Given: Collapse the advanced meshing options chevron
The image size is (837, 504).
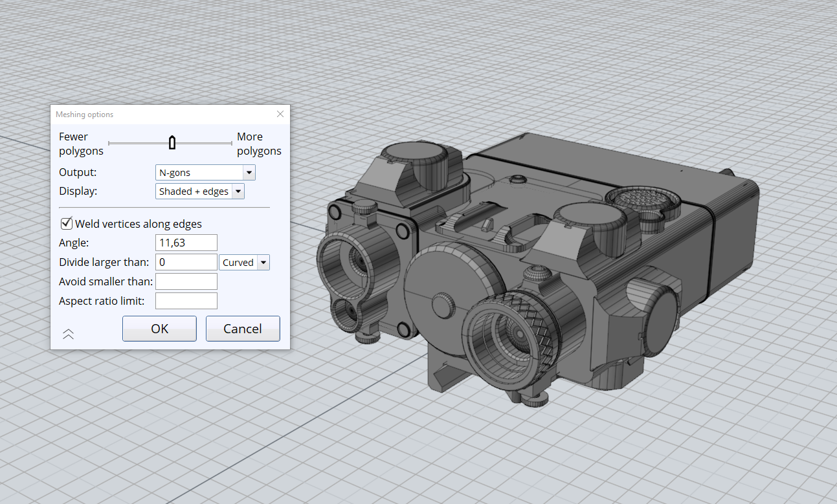Looking at the screenshot, I should tap(68, 334).
